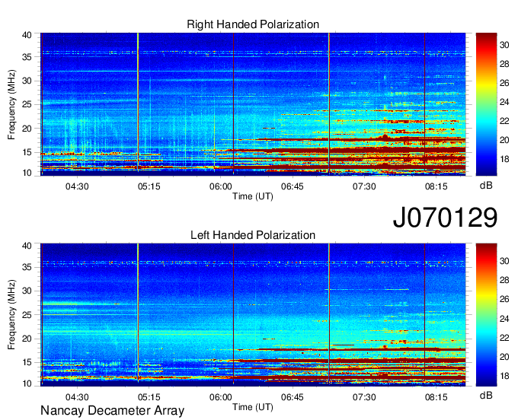Click the "dB" unit label of the right-handed colorbar

point(486,186)
